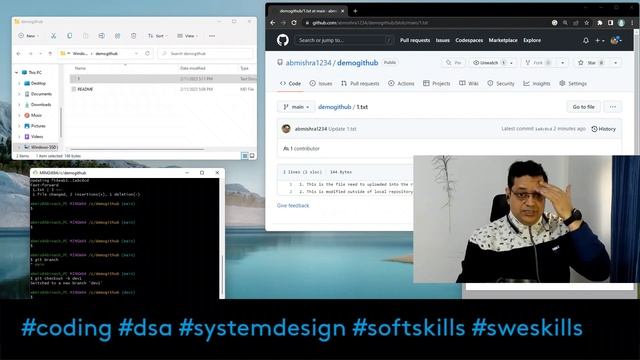Click the Chrome address bar URL
The width and height of the screenshot is (640, 360).
[370, 23]
